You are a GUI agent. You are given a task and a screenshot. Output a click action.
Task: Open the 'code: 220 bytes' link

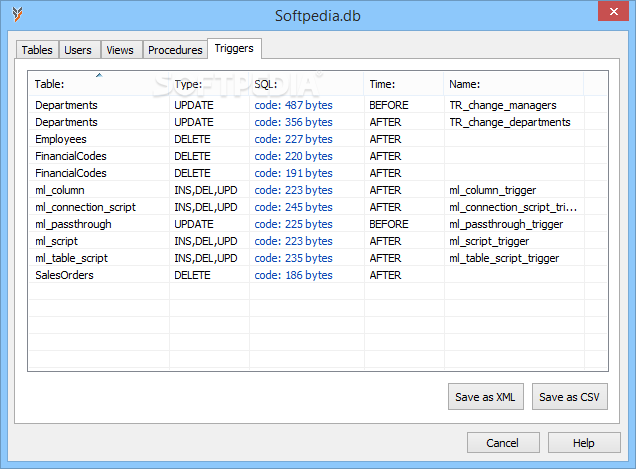(293, 156)
